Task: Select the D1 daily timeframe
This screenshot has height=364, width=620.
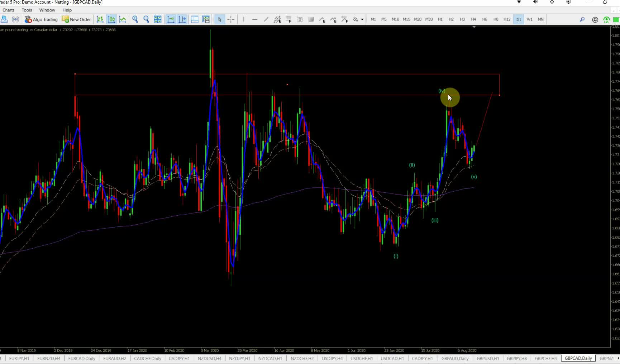Action: [x=519, y=19]
